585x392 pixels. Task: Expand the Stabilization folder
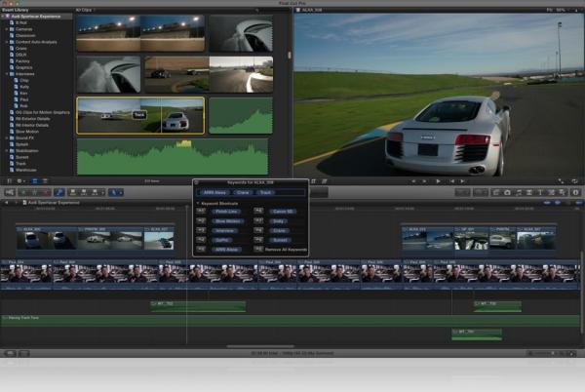pyautogui.click(x=7, y=151)
